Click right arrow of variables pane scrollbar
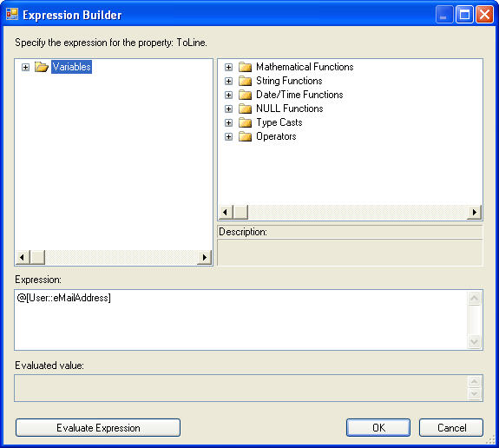Viewport: 499px width, 448px height. pyautogui.click(x=204, y=257)
